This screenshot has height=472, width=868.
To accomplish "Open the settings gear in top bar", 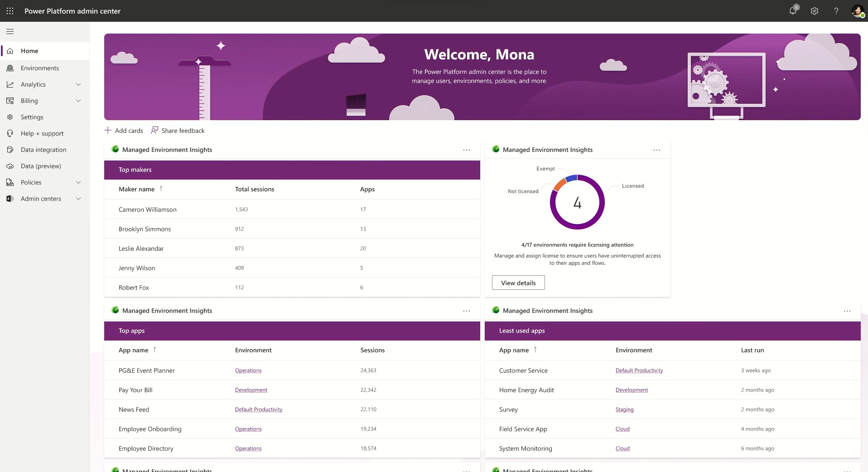I will click(815, 11).
